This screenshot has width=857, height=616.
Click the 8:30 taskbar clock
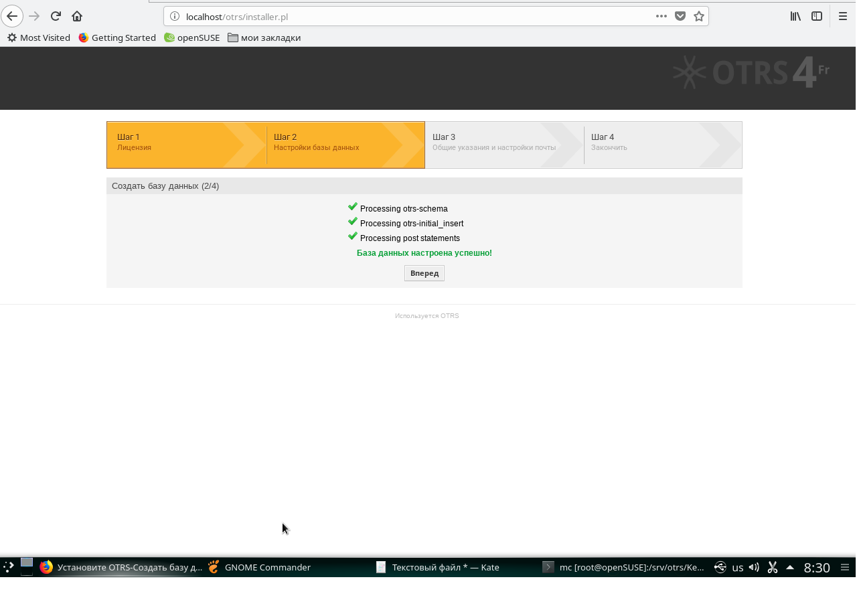coord(817,567)
